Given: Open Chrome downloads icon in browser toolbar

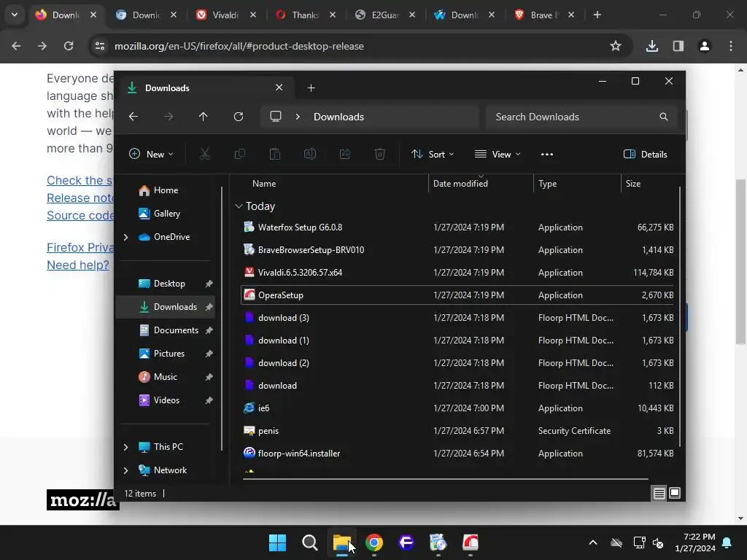Looking at the screenshot, I should tap(652, 46).
